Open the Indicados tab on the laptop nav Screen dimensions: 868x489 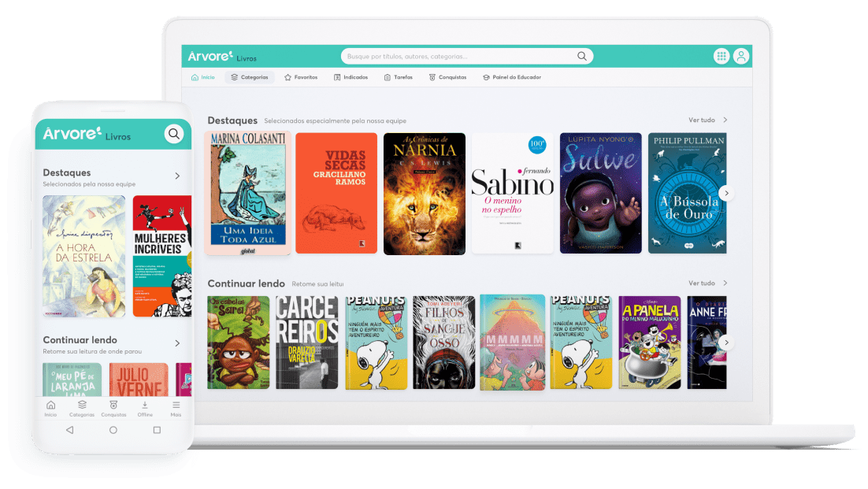pos(351,77)
